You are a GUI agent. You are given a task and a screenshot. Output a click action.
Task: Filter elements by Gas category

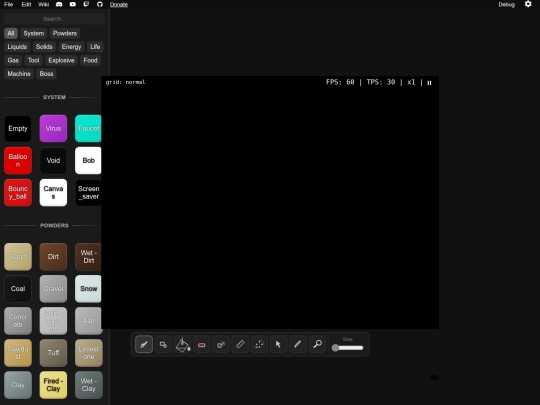[13, 60]
